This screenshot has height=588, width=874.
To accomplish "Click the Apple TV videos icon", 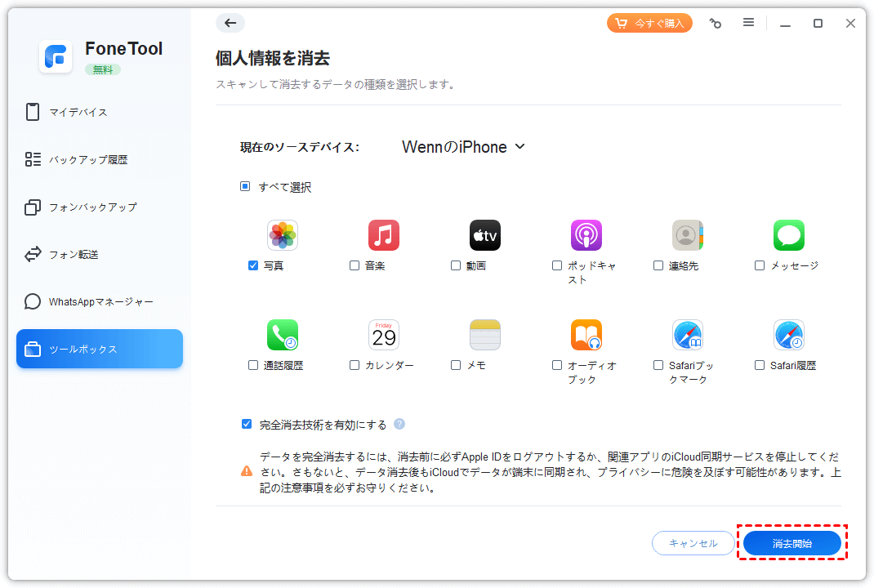I will (x=485, y=235).
